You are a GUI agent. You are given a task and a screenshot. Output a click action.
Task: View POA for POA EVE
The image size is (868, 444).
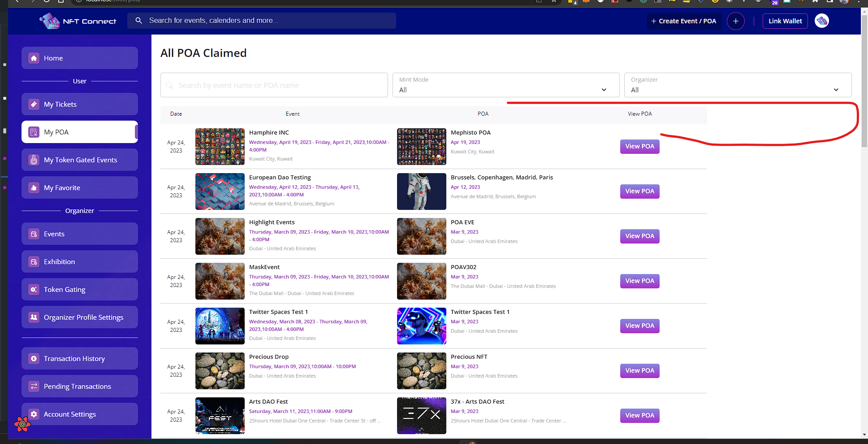[640, 236]
